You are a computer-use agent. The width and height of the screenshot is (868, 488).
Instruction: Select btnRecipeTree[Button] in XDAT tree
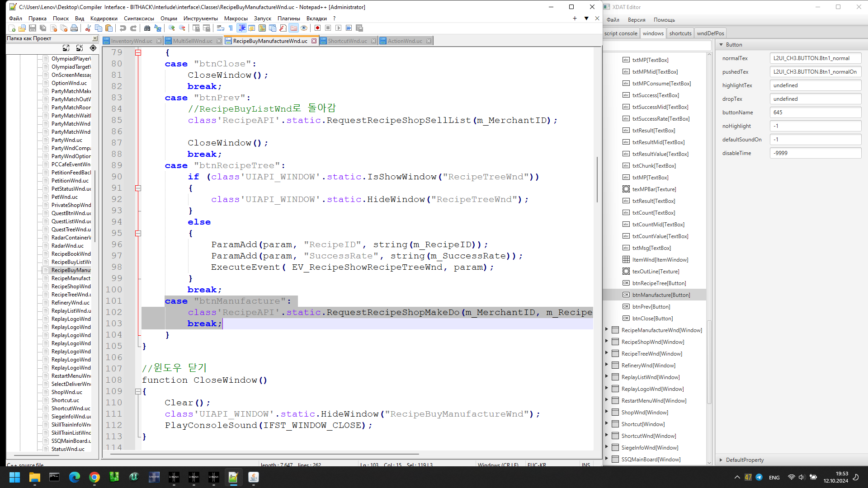point(659,283)
